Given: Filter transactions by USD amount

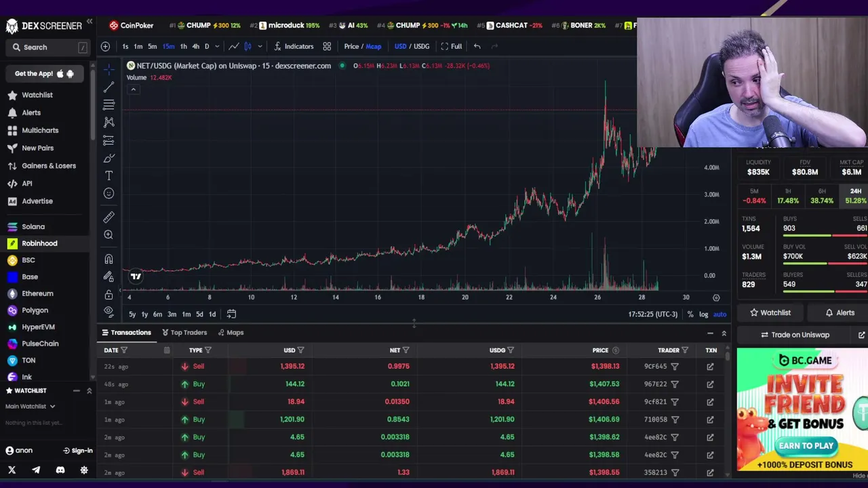Looking at the screenshot, I should [x=300, y=350].
